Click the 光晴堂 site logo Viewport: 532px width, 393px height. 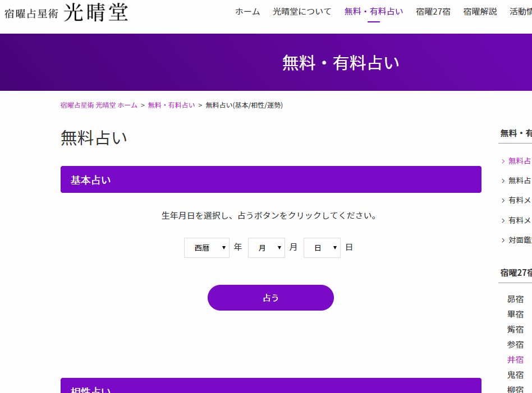[x=67, y=12]
